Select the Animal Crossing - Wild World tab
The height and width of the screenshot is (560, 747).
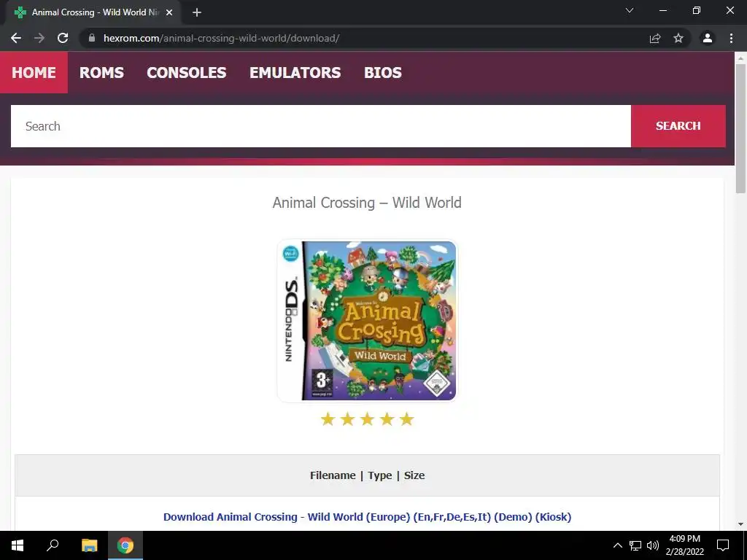tap(93, 12)
